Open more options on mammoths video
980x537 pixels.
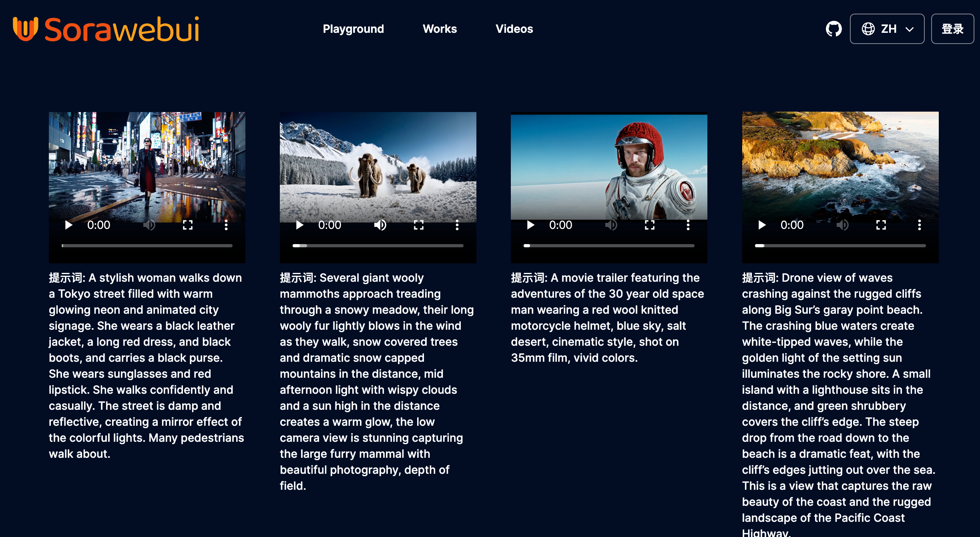[457, 225]
